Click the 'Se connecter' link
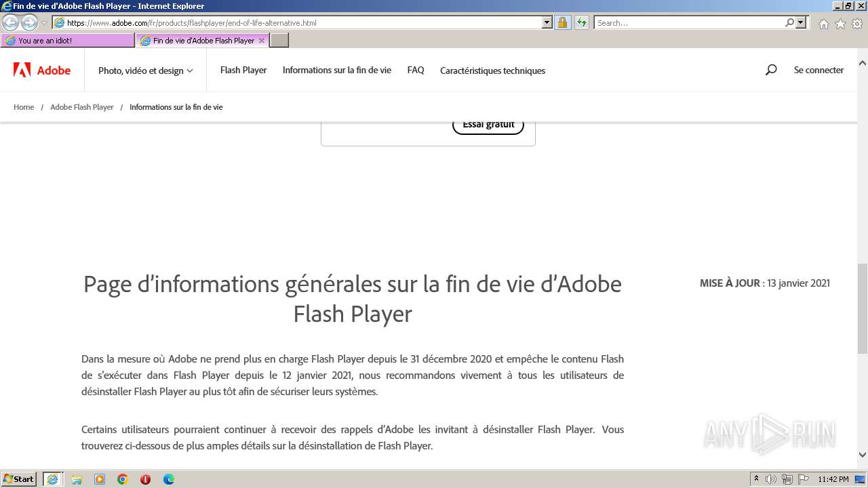Image resolution: width=868 pixels, height=488 pixels. tap(818, 70)
